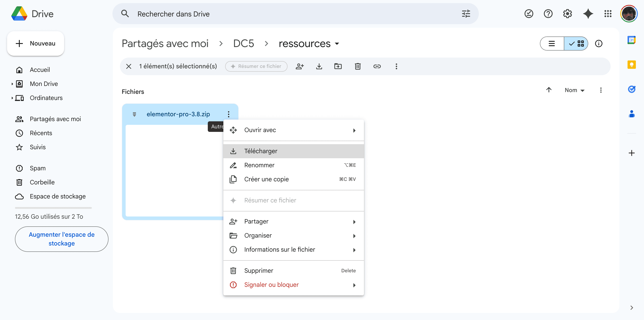Expand Ouvrir avec submenu
This screenshot has width=644, height=320.
[x=293, y=130]
